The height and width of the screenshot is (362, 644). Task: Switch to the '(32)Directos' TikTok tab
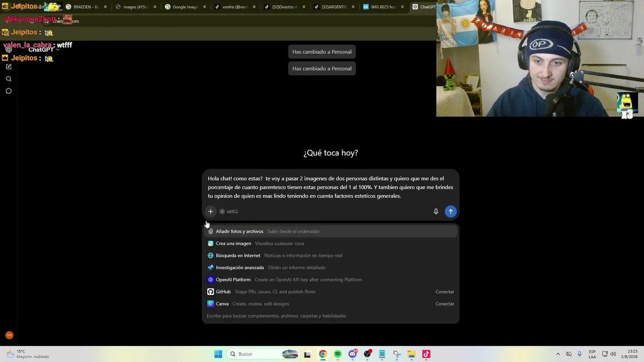(285, 7)
